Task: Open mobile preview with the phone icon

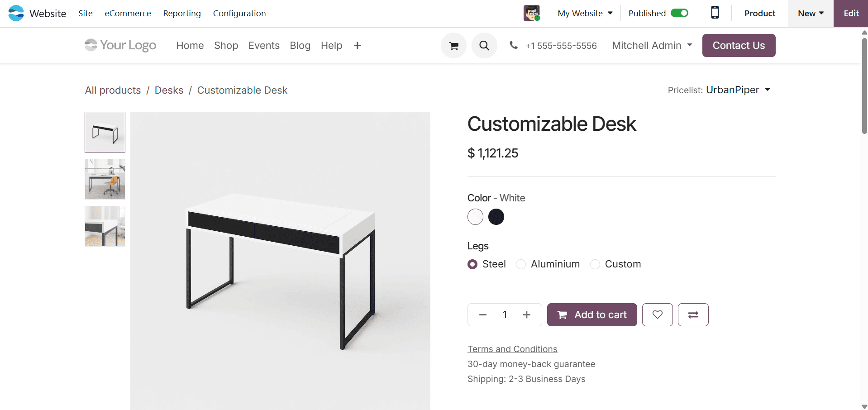Action: 714,13
